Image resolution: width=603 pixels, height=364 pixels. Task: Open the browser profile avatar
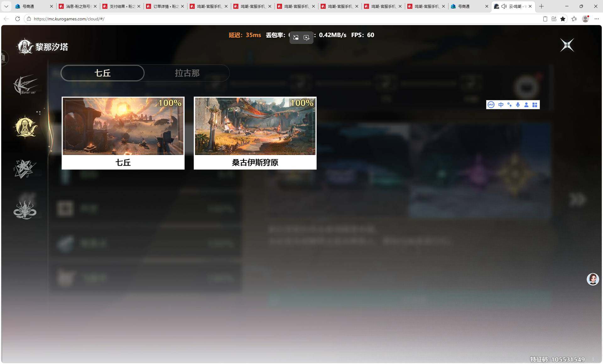(586, 19)
